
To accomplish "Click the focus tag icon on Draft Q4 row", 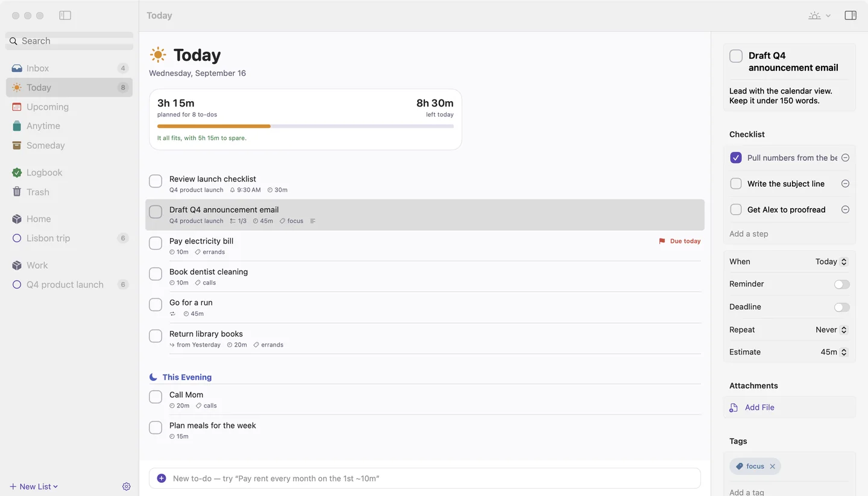I will (283, 221).
